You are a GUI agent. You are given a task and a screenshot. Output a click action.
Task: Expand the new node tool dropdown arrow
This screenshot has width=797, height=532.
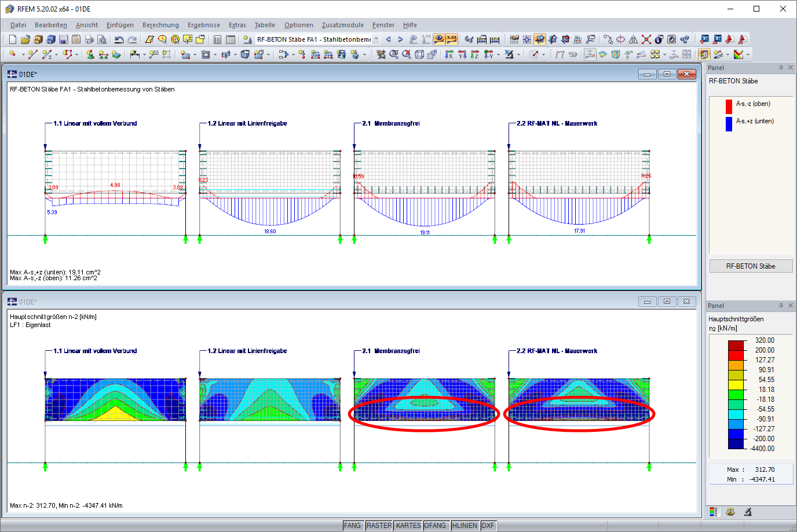point(23,55)
